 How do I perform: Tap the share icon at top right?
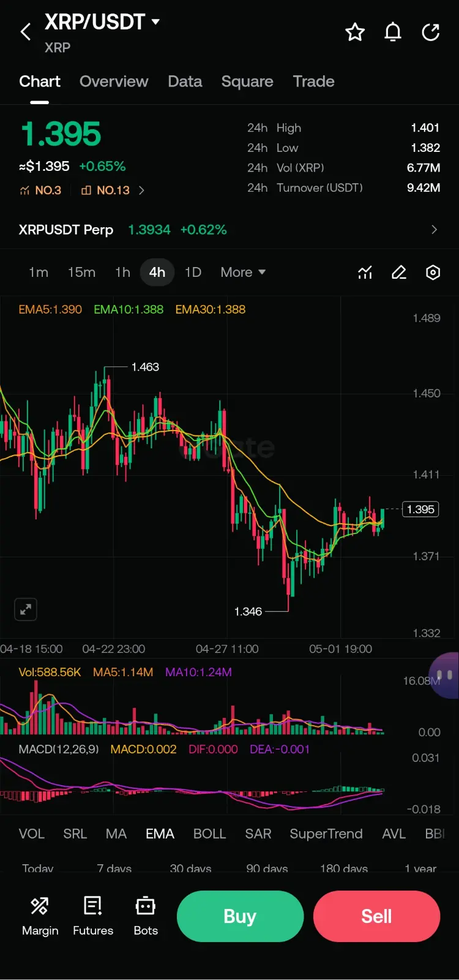pyautogui.click(x=431, y=32)
